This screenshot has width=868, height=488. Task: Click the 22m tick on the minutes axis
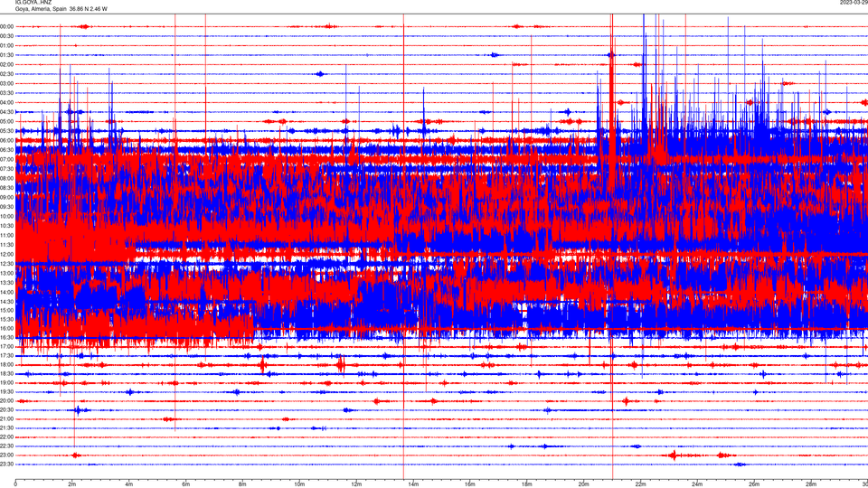coord(640,484)
